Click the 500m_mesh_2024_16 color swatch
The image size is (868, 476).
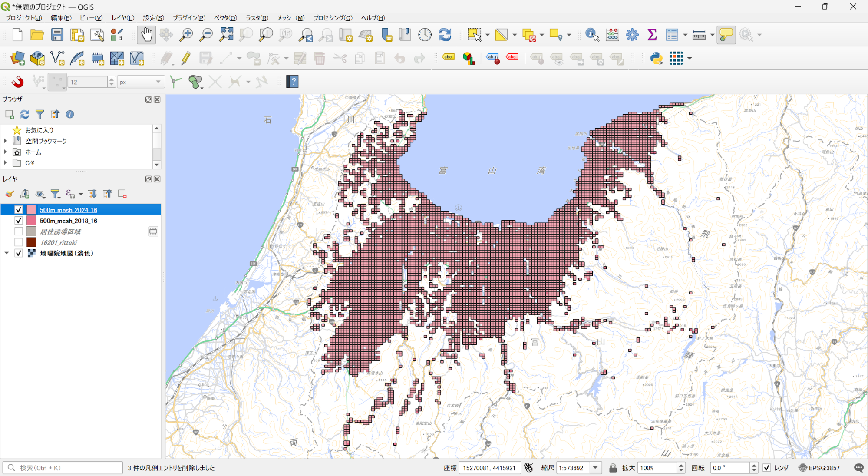coord(31,210)
